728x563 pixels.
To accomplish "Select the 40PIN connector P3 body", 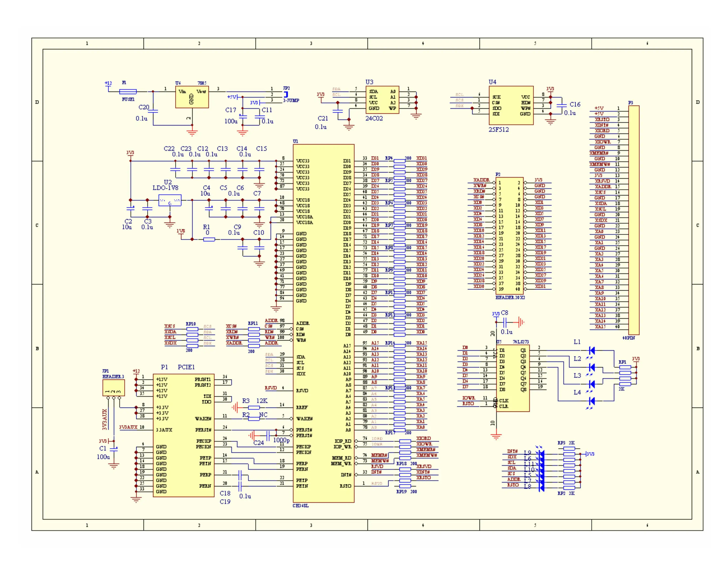I will tap(634, 220).
